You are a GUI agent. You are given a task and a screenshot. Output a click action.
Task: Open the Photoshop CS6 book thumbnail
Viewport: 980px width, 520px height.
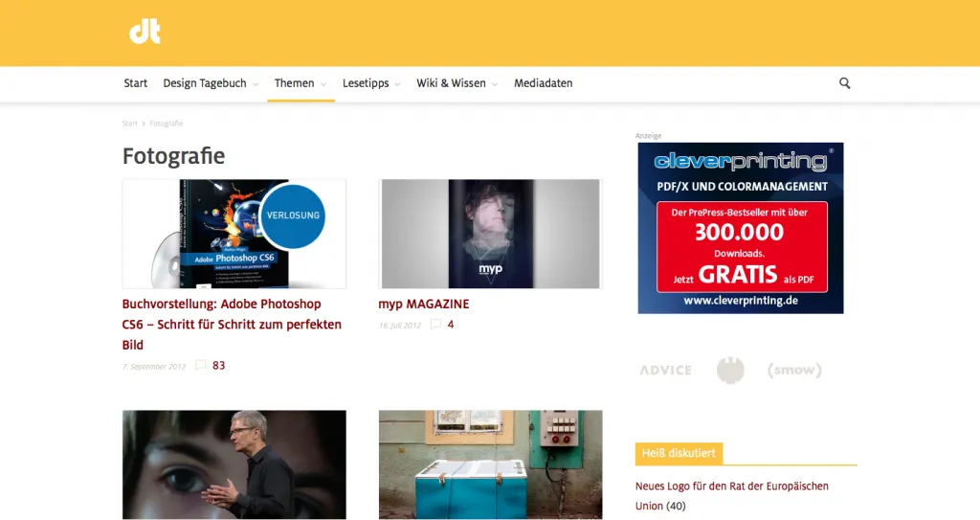pyautogui.click(x=234, y=234)
